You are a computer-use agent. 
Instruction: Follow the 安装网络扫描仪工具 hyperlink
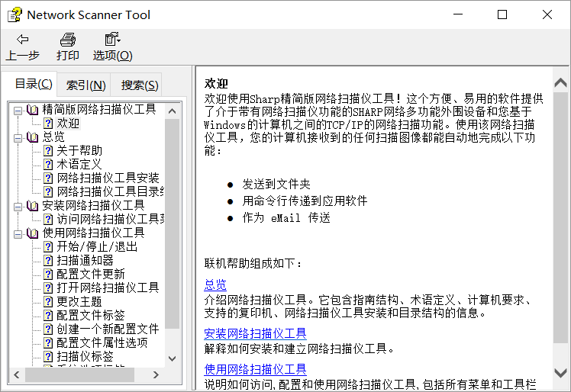click(x=255, y=333)
